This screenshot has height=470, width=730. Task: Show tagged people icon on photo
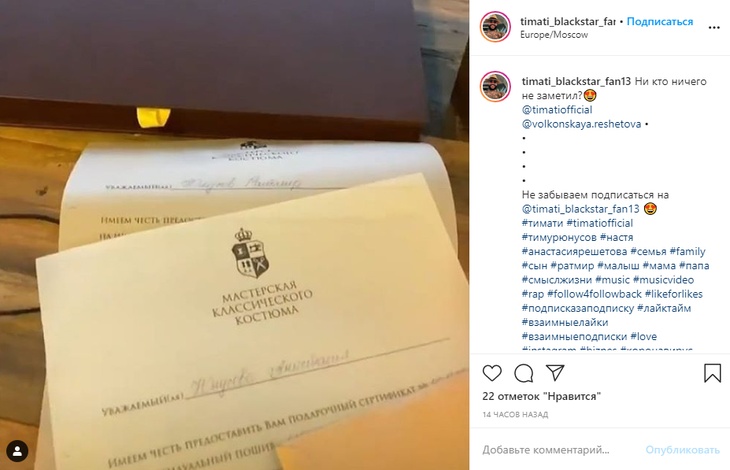tap(17, 451)
